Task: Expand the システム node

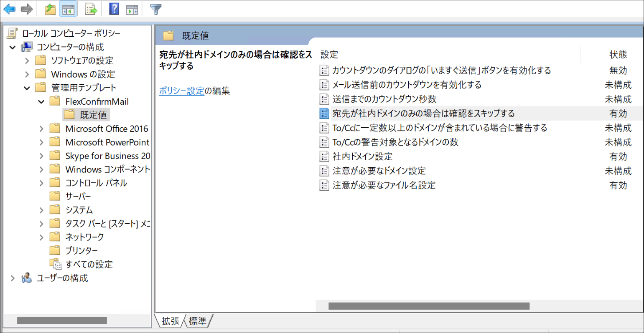Action: pyautogui.click(x=41, y=210)
